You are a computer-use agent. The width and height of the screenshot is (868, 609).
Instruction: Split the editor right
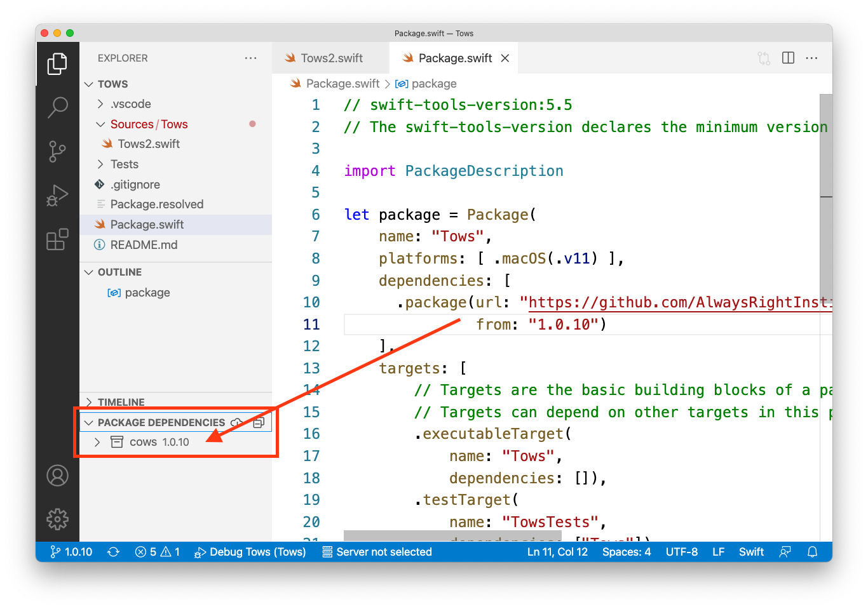(x=788, y=58)
